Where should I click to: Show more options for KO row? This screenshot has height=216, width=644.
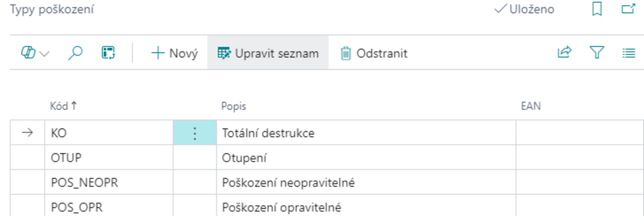195,134
